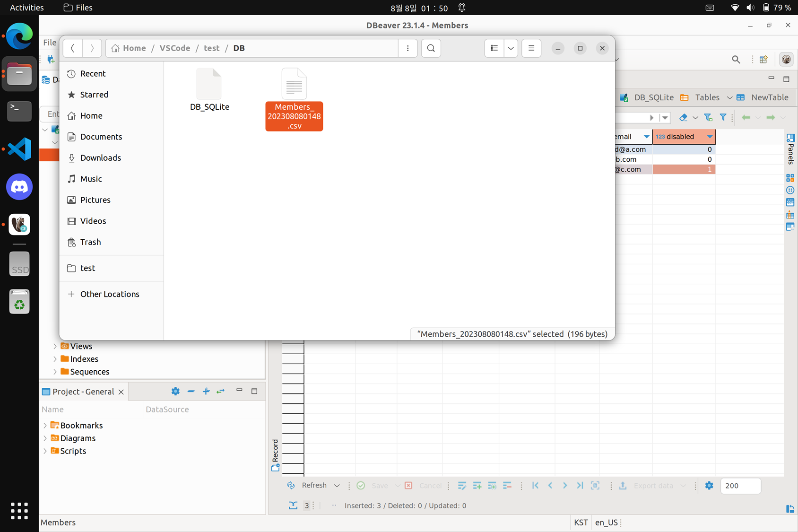Expand the Scripts project folder
The height and width of the screenshot is (532, 798).
coord(45,451)
